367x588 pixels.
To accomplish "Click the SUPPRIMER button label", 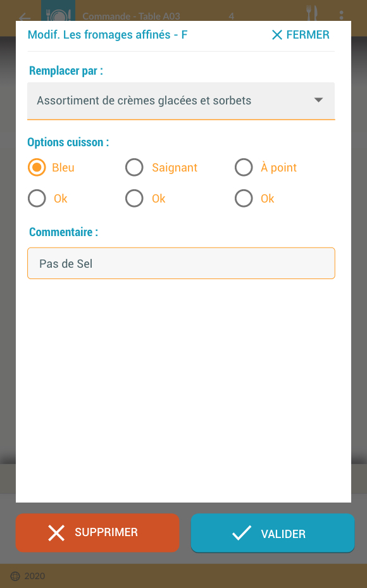I will (106, 532).
